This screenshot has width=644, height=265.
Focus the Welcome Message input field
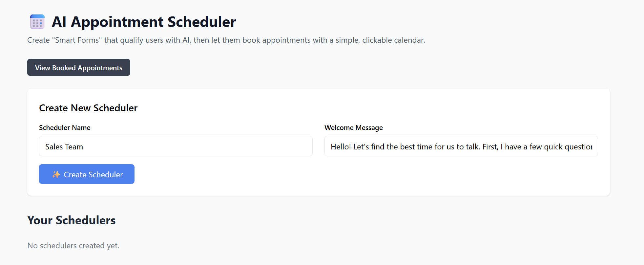coord(461,146)
